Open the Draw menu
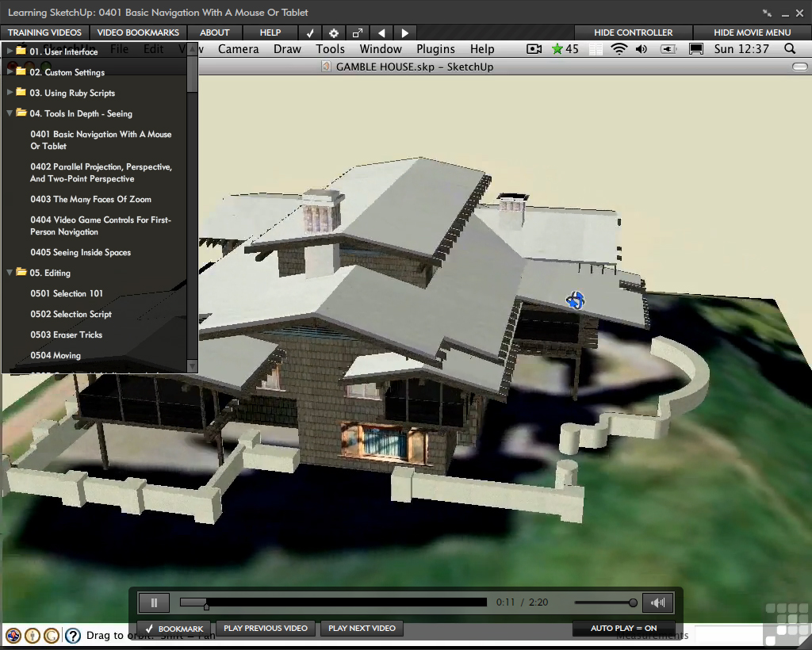 click(x=287, y=49)
